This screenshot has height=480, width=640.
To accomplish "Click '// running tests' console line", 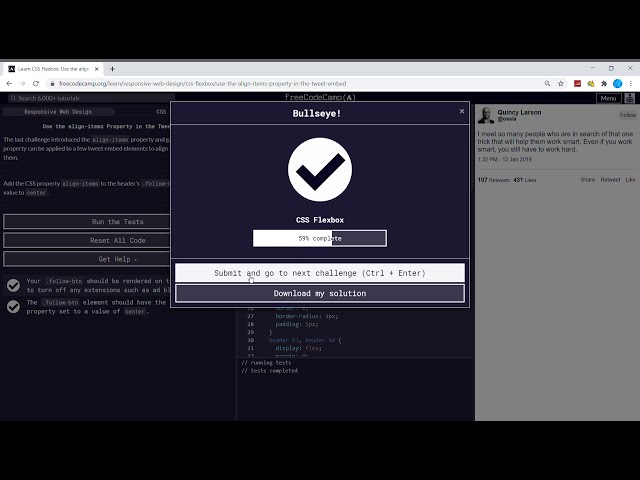I will [266, 362].
